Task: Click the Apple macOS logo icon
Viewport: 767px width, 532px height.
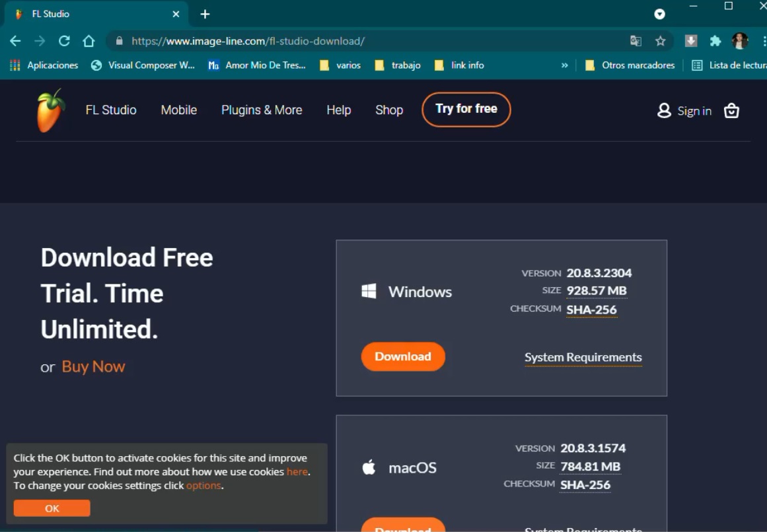Action: [x=369, y=467]
